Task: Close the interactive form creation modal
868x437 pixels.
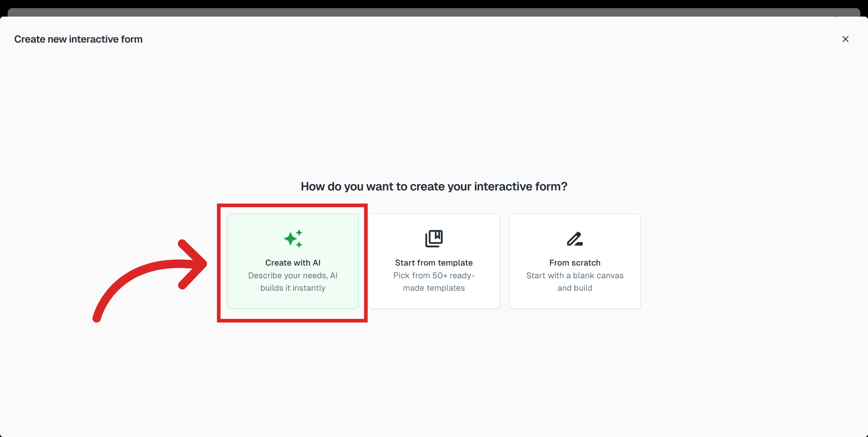Action: point(846,39)
